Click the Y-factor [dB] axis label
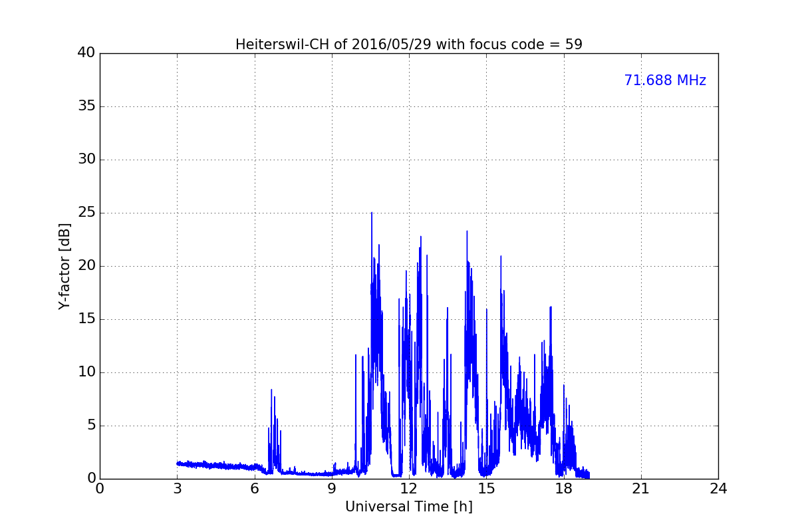The width and height of the screenshot is (798, 532). [65, 266]
